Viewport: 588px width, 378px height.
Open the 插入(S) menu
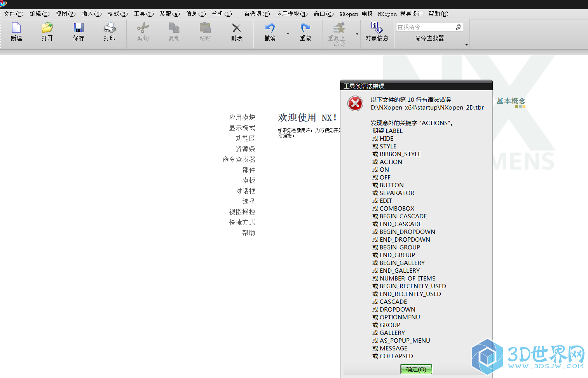click(92, 14)
